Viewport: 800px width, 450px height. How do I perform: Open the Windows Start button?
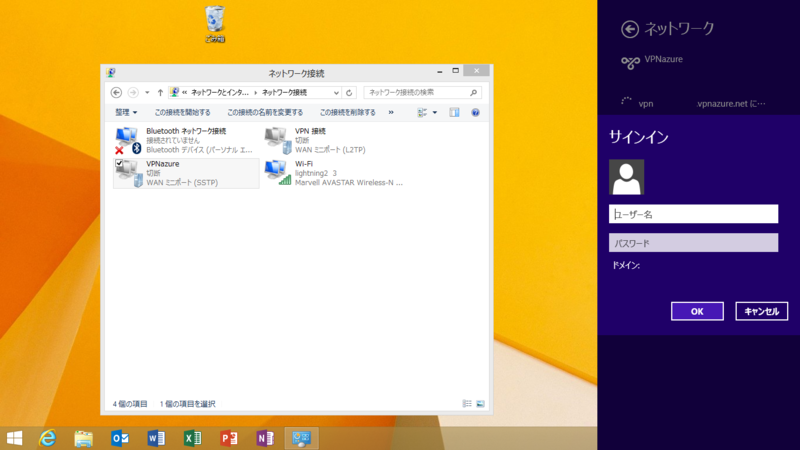pos(14,438)
